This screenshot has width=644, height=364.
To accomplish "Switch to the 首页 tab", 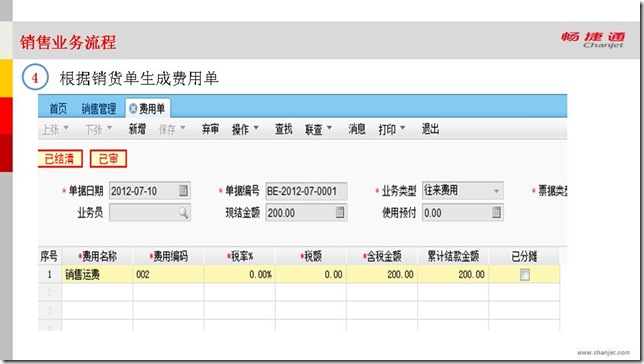I will click(x=58, y=108).
